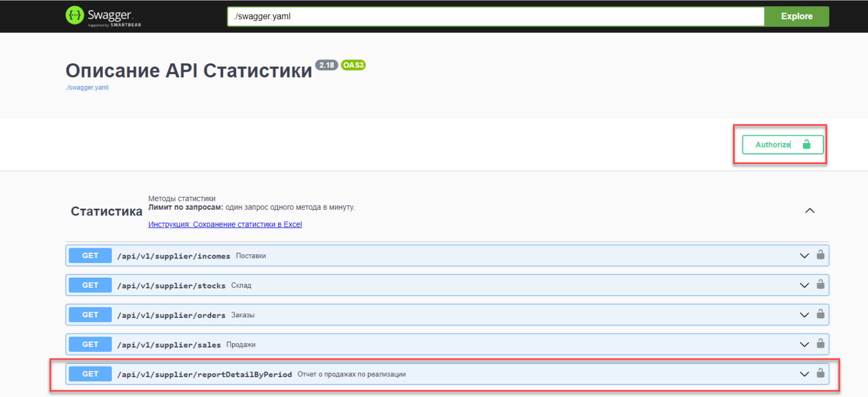This screenshot has width=868, height=397.
Task: Click lock icon on incomes endpoint
Action: coord(820,255)
